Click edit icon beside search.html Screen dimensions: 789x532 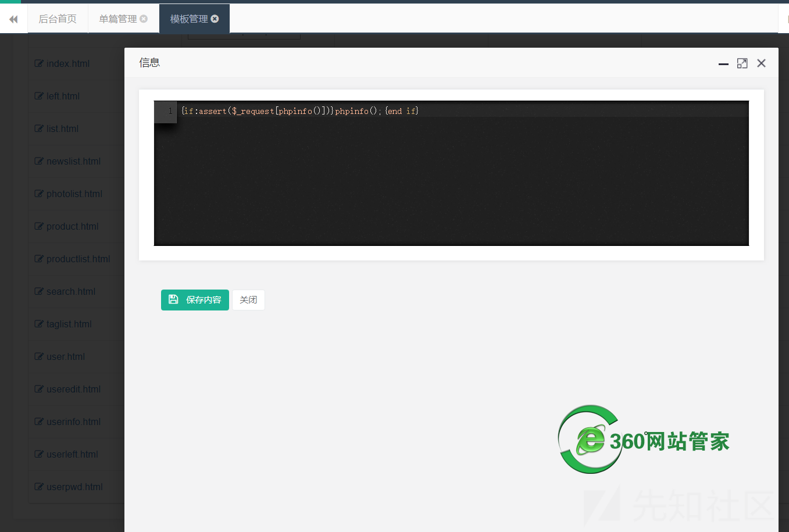(x=39, y=291)
